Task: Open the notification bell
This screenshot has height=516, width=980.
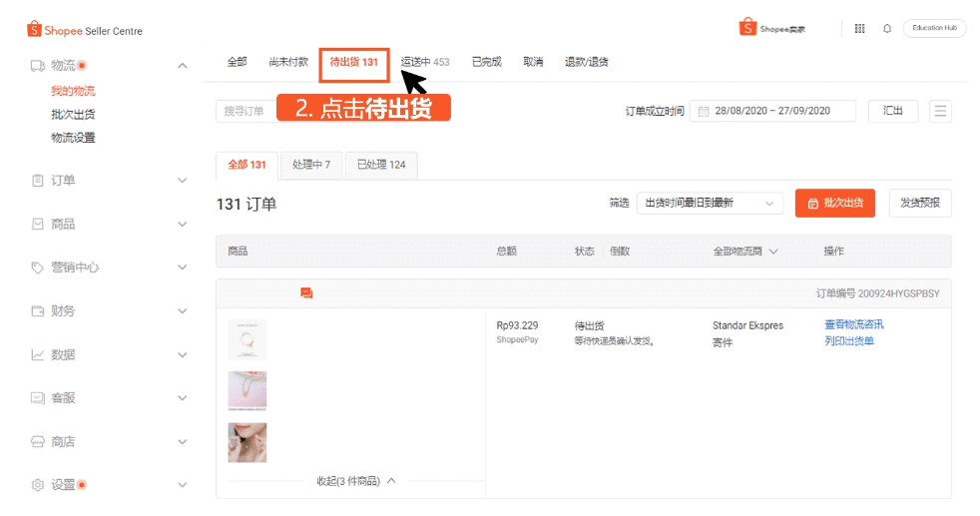Action: tap(887, 29)
